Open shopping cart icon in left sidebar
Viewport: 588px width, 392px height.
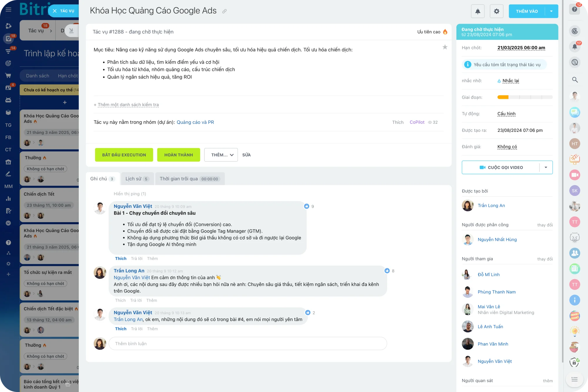pos(8,75)
